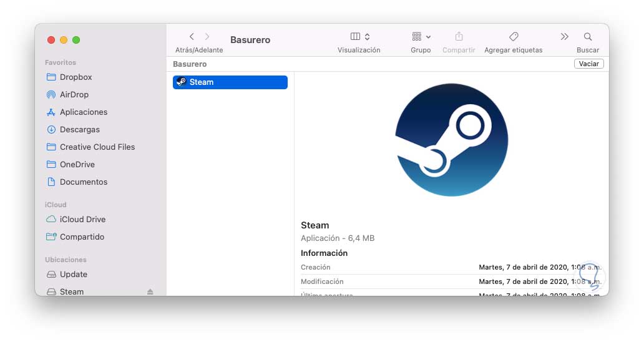Open the Grupo grouping dropdown
Image resolution: width=644 pixels, height=342 pixels.
(x=421, y=37)
